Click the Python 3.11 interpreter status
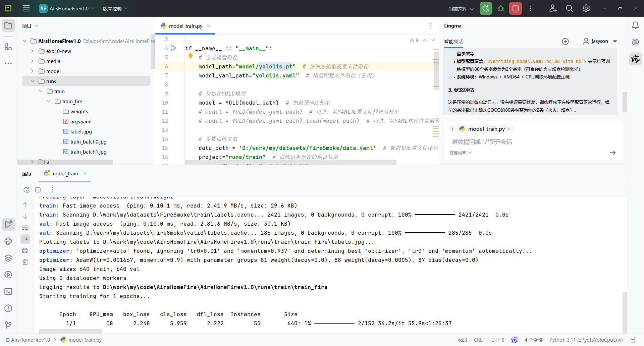Screen dimensions: 644x346 (586, 340)
